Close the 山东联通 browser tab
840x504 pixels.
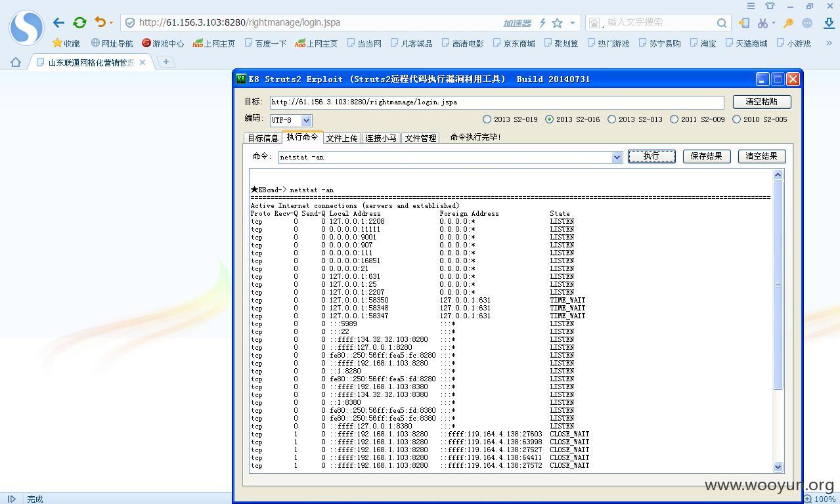[143, 62]
